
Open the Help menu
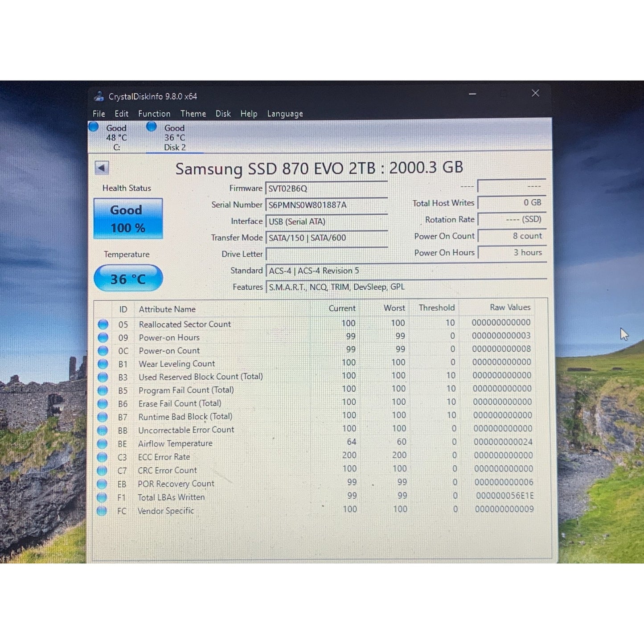pyautogui.click(x=249, y=114)
